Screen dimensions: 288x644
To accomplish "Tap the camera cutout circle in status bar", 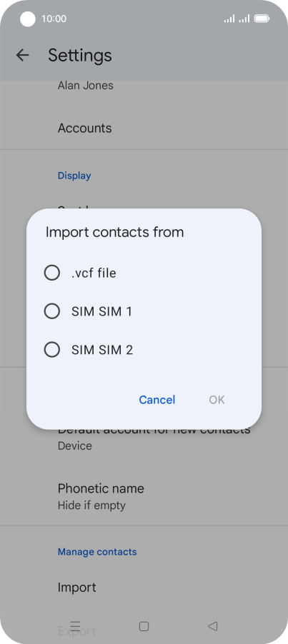I will pyautogui.click(x=28, y=19).
